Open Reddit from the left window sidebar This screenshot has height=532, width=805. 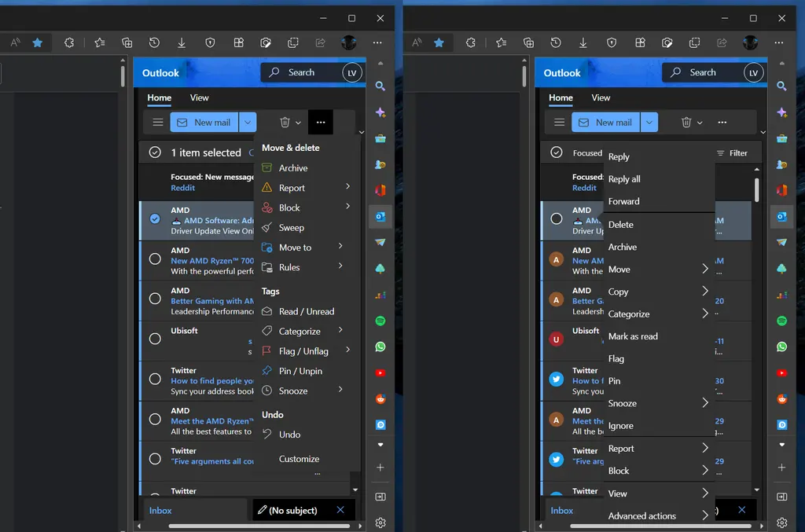coord(380,398)
